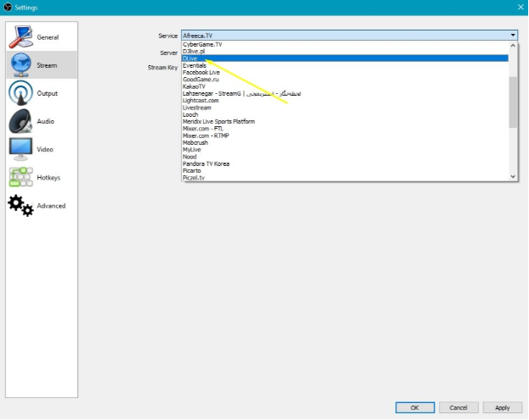
Task: Pick Livestream in the service list
Action: tap(344, 108)
